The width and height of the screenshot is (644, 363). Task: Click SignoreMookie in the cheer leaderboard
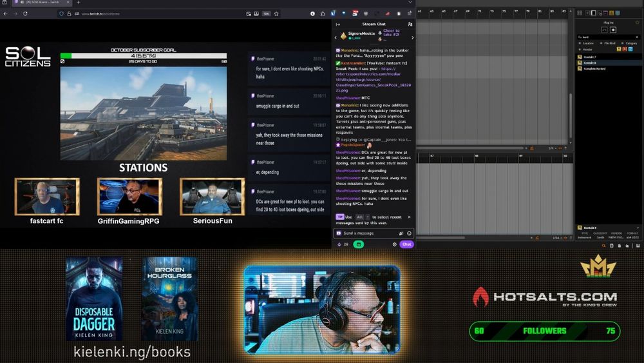pyautogui.click(x=362, y=34)
